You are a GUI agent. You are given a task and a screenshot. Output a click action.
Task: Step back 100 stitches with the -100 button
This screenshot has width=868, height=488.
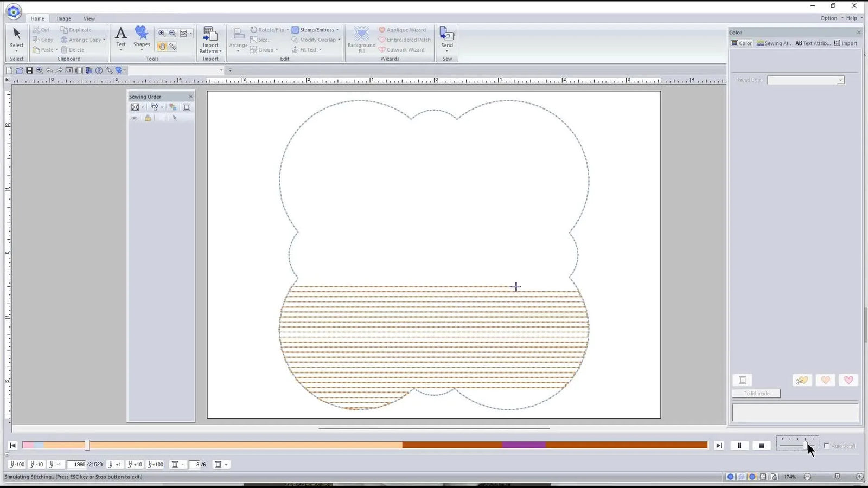(x=17, y=464)
